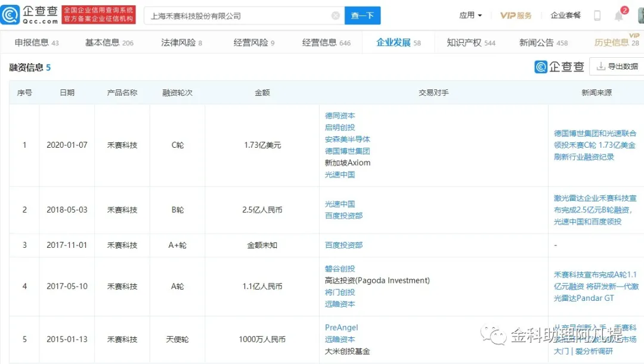Click the amount cell 1.73亿美元
The width and height of the screenshot is (644, 364).
tap(262, 145)
